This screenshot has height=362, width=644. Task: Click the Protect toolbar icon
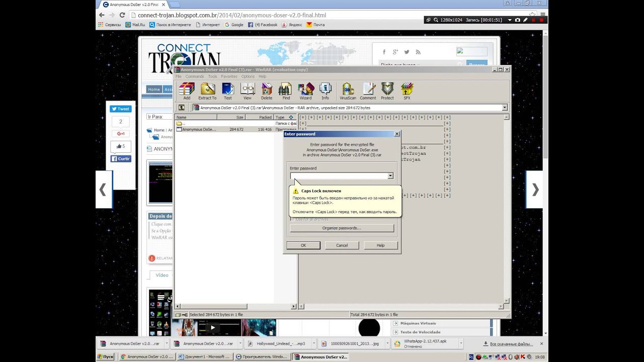coord(387,91)
